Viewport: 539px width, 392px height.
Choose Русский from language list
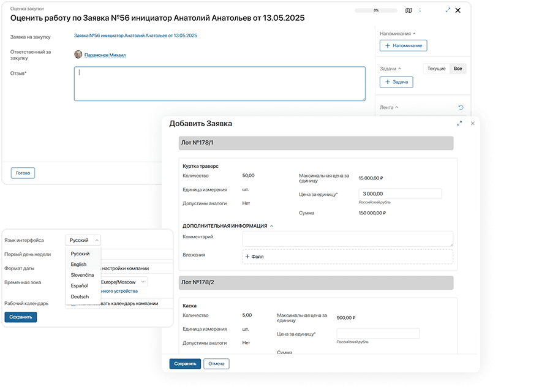(80, 254)
